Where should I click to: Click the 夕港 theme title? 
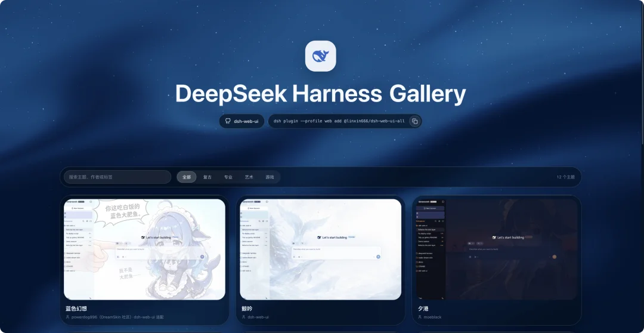click(423, 309)
